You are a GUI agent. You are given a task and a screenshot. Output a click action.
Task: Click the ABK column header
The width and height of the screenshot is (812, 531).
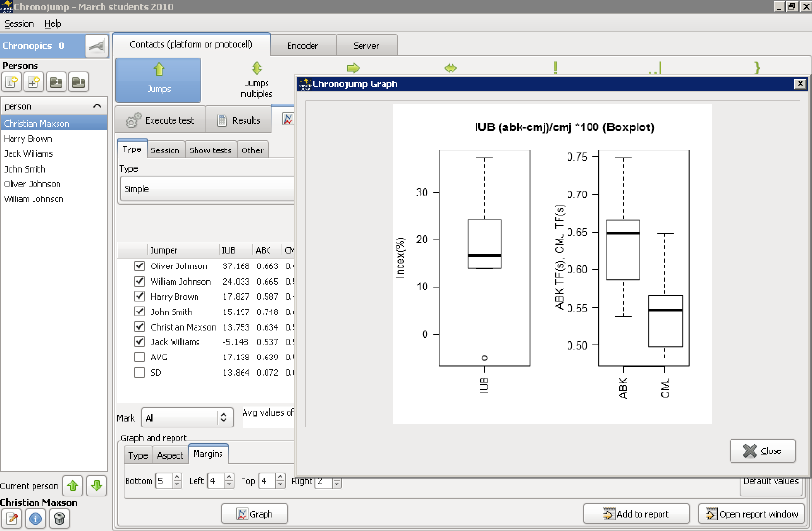pos(267,250)
